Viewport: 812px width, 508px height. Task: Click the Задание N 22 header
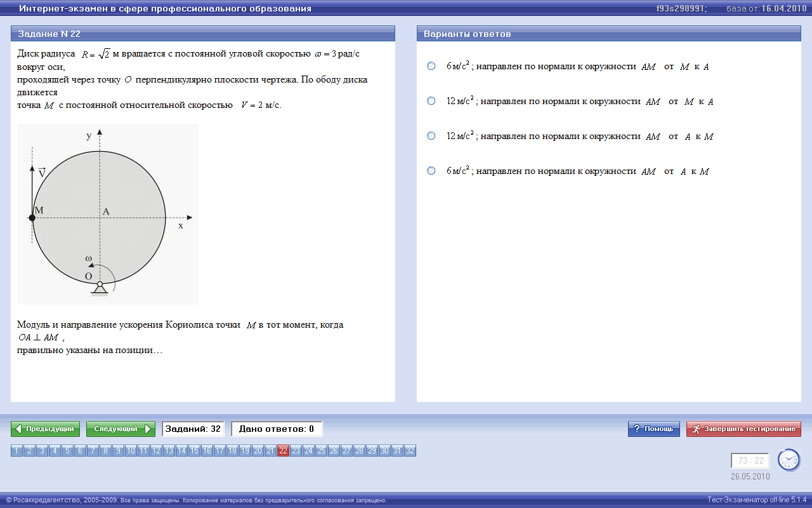(203, 34)
